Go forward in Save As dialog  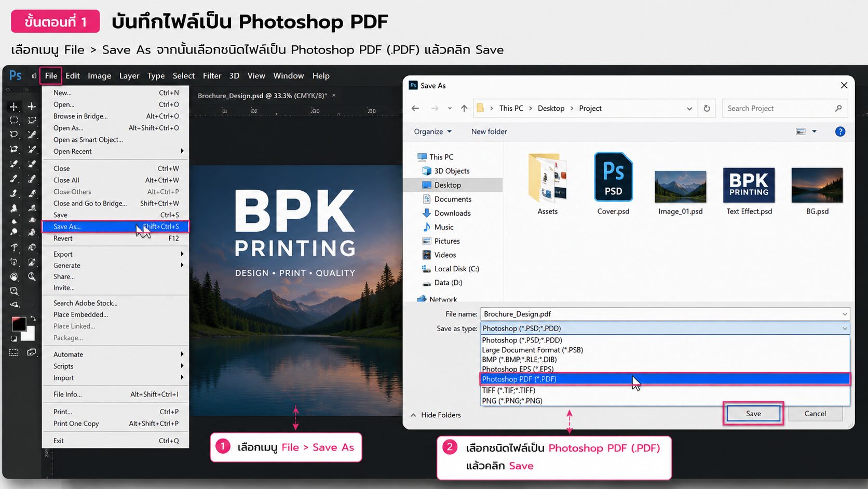(x=435, y=109)
